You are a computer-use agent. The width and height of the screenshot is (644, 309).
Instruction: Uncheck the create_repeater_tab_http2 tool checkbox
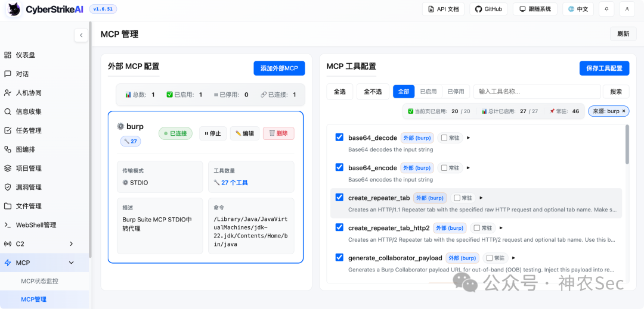(x=339, y=227)
